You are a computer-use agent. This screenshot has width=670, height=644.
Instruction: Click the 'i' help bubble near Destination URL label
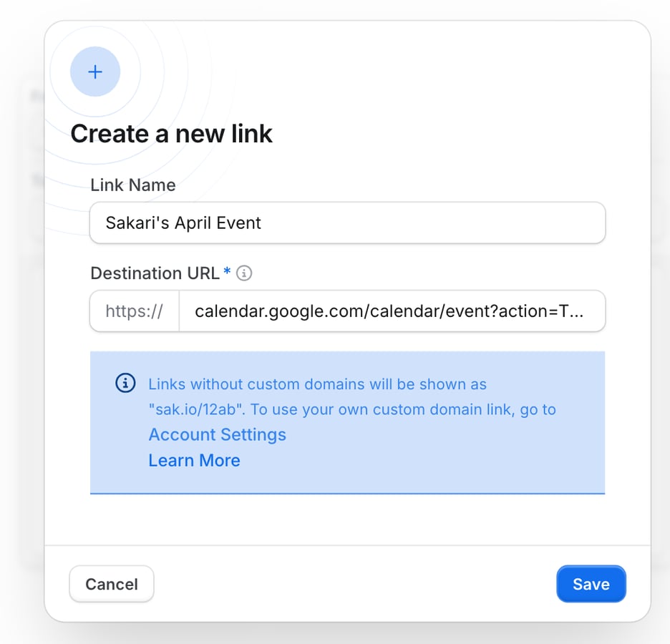[x=245, y=273]
